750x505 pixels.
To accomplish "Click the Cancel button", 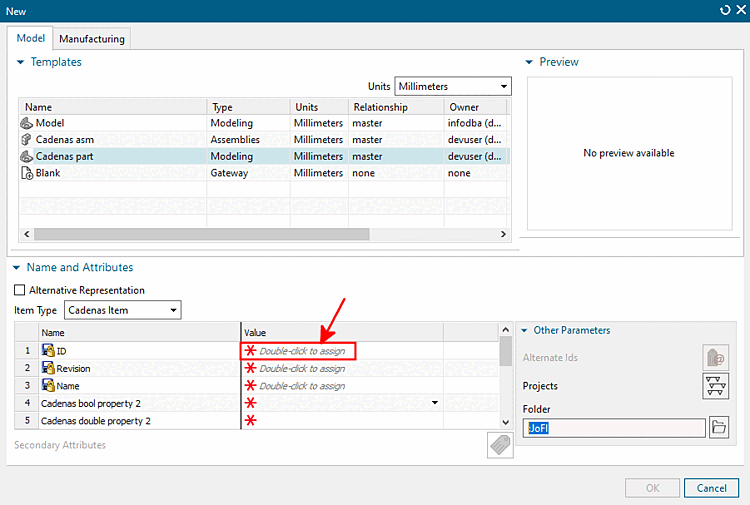I will click(x=711, y=488).
